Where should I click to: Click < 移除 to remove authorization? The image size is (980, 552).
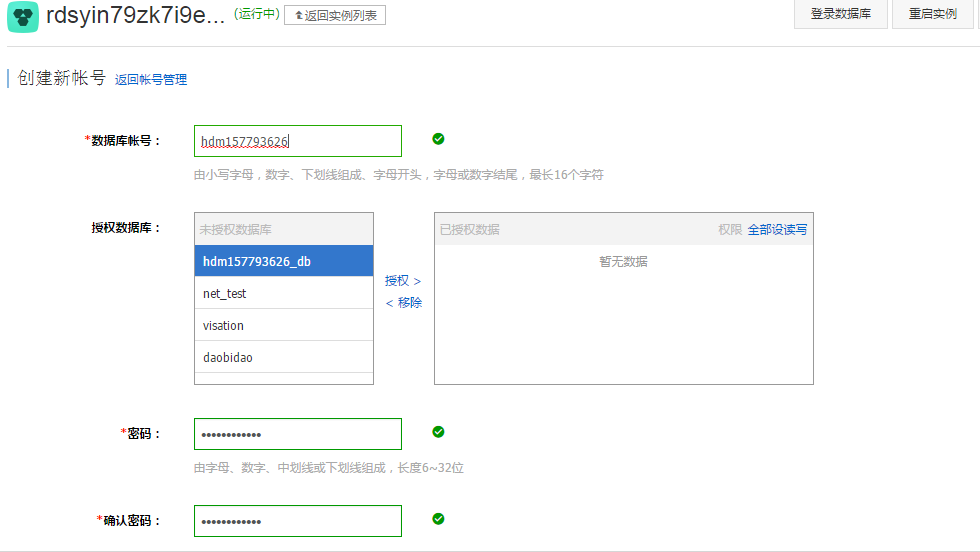[403, 303]
